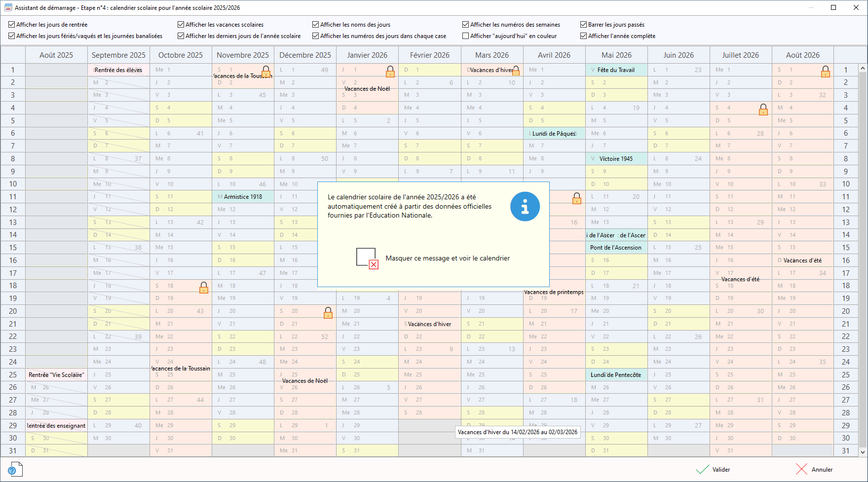Click the padlock on 18 October 2025
Screen dimensions: 868x482
[x=204, y=288]
